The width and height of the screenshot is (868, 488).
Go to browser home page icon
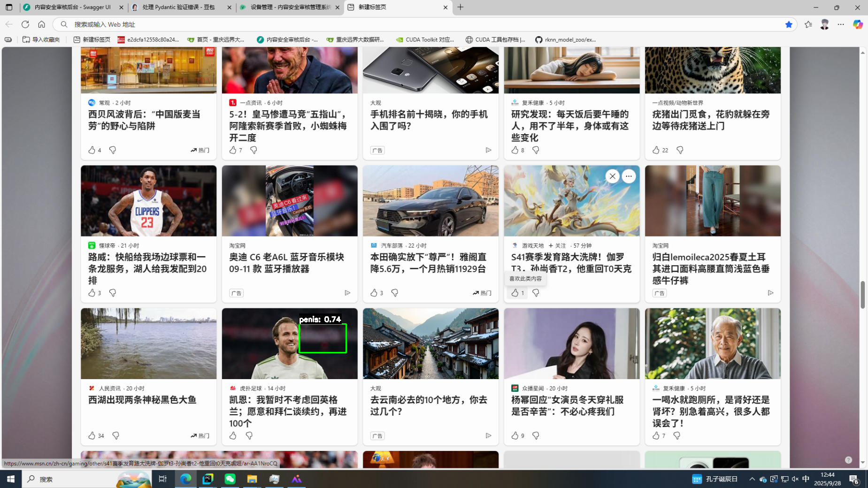(x=42, y=24)
